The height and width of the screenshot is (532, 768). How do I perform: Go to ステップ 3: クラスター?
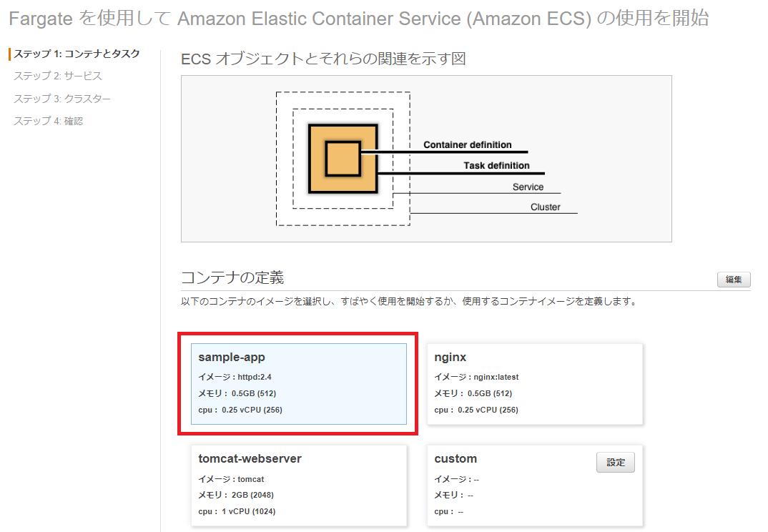(x=62, y=99)
